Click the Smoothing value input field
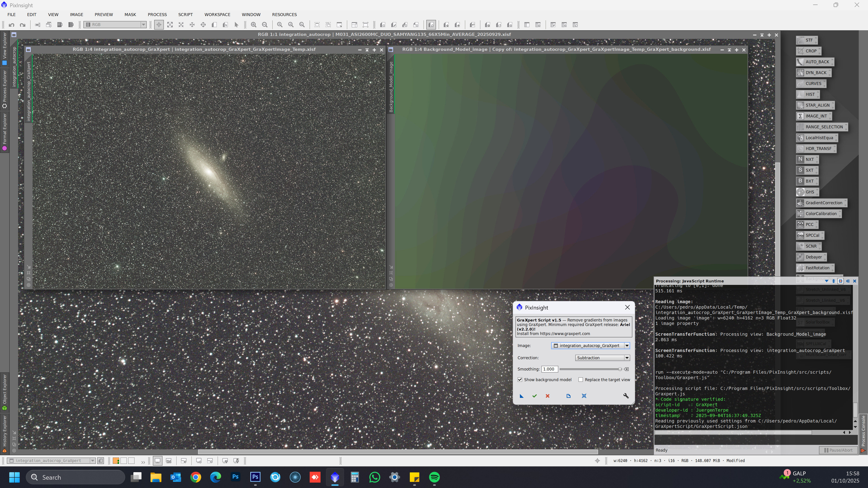 coord(549,369)
